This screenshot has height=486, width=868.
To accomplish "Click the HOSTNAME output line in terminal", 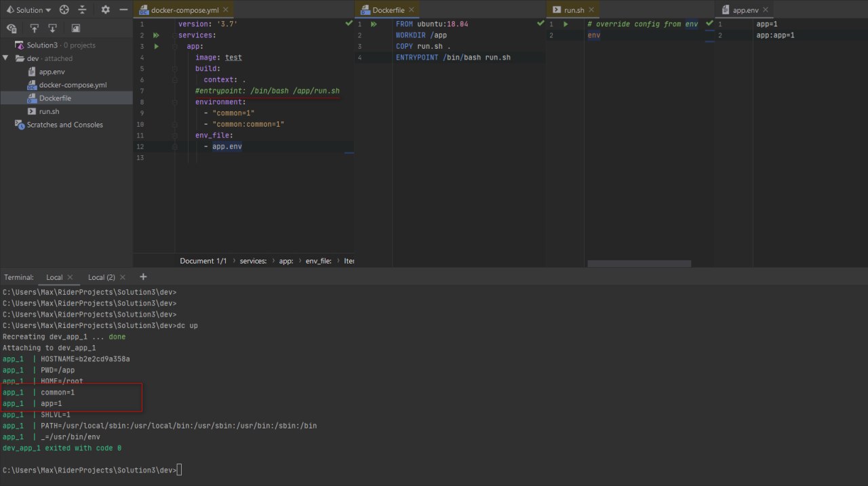I will (x=66, y=359).
